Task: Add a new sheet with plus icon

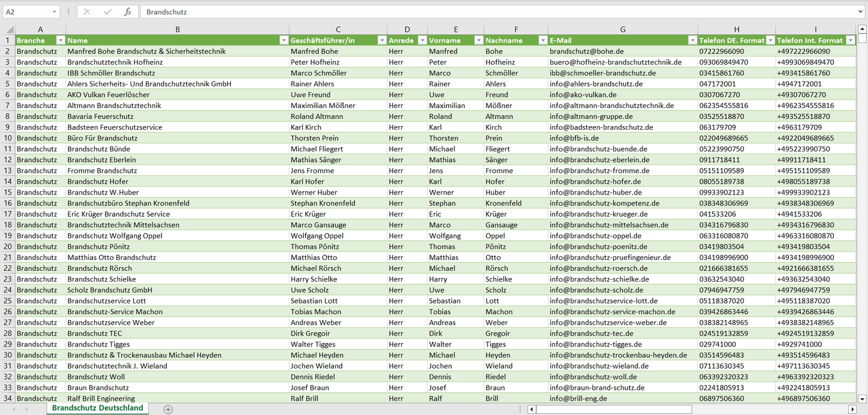Action: tap(168, 409)
